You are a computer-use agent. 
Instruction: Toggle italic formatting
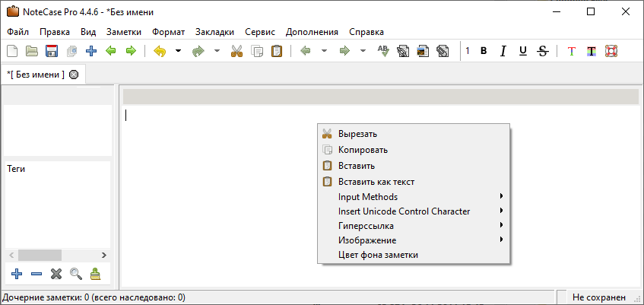coord(503,52)
